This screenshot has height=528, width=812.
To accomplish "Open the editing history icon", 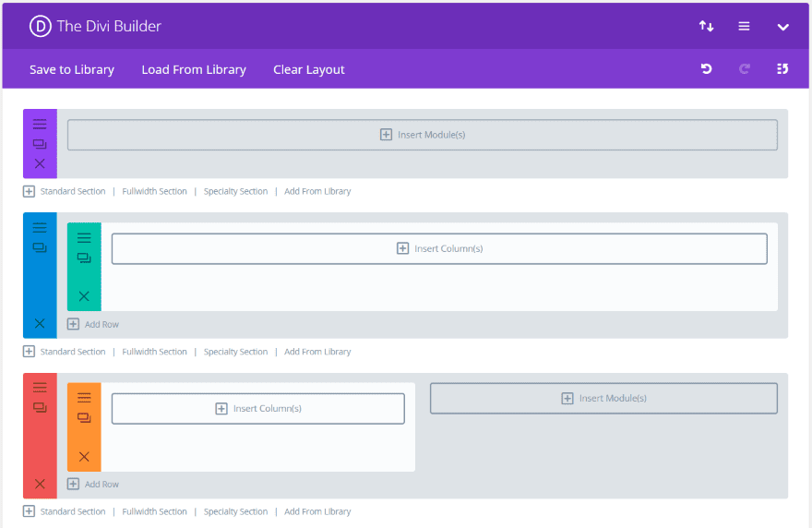I will 782,68.
